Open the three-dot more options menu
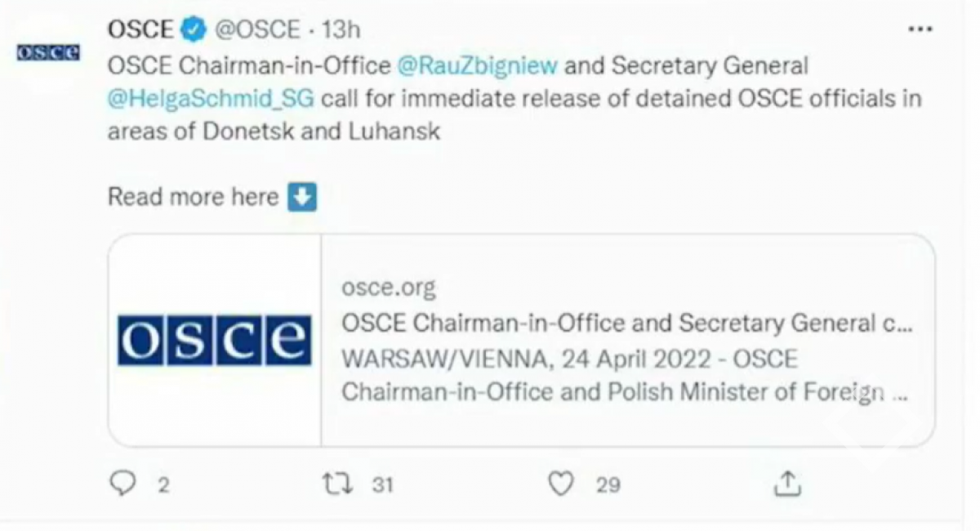The width and height of the screenshot is (980, 531). 920,29
